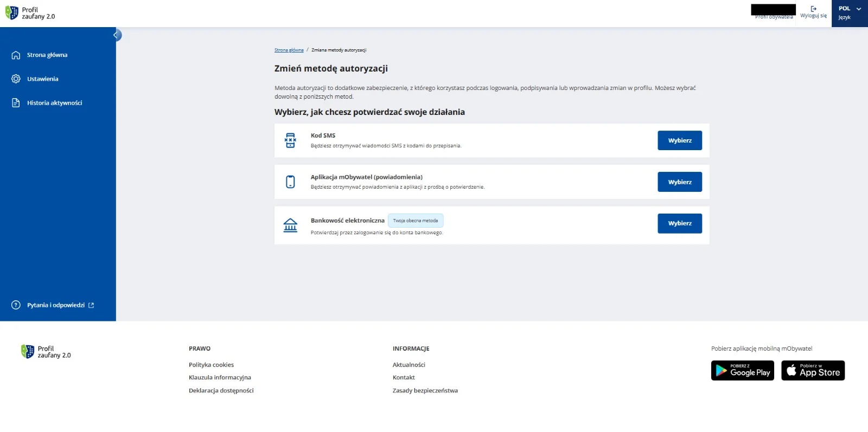Viewport: 868px width, 432px height.
Task: Choose the mObywatel app method via Wybierz
Action: pos(680,182)
